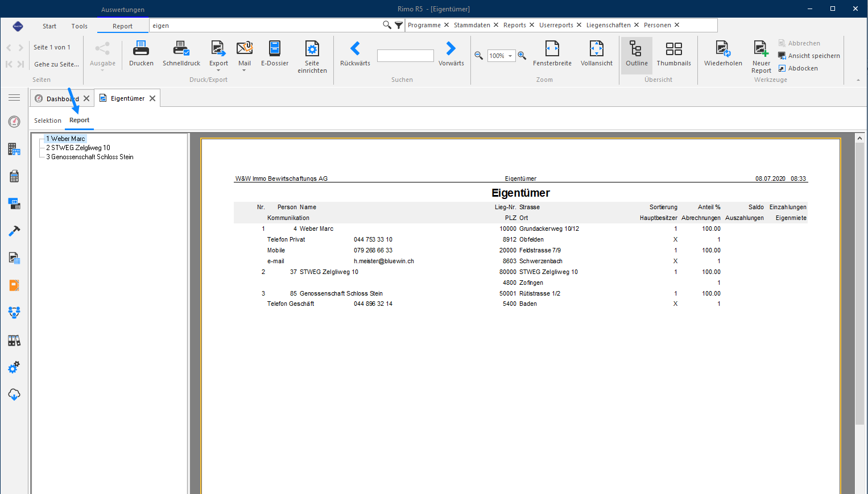Click the hamburger menu in the sidebar
The height and width of the screenshot is (494, 868).
(14, 98)
